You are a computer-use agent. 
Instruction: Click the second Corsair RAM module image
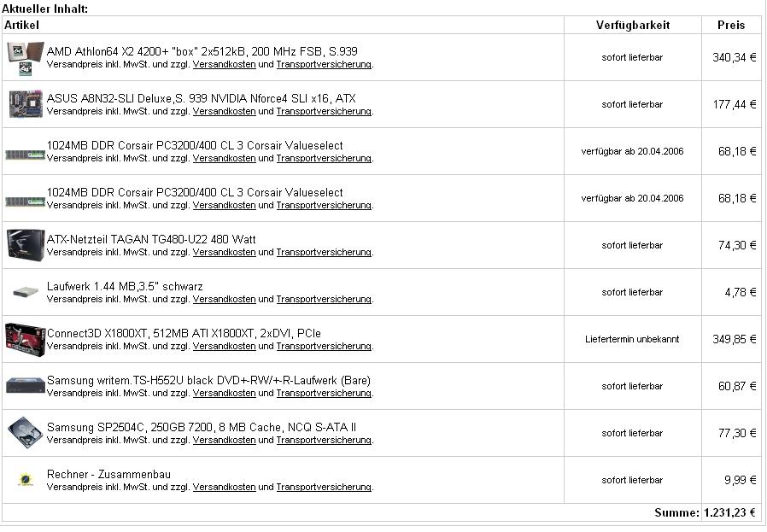(25, 202)
